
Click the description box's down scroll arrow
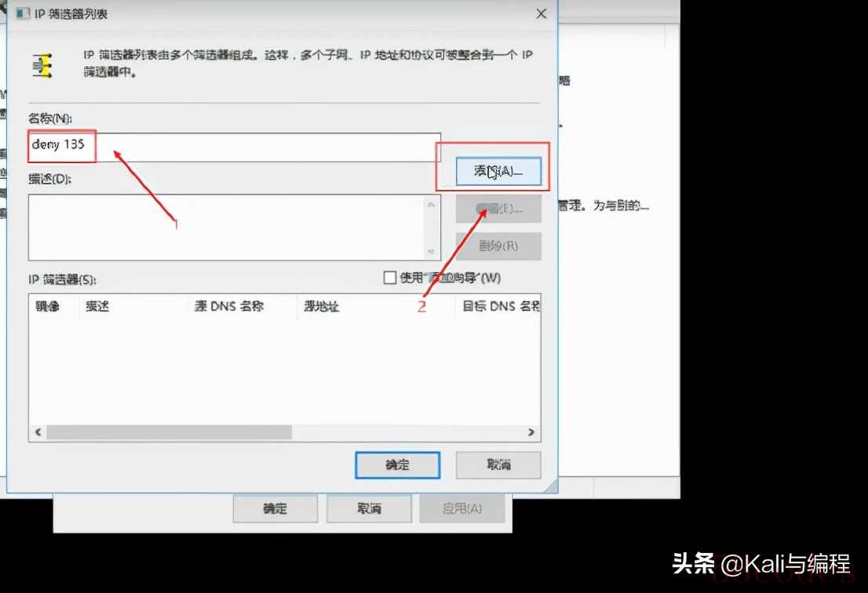[431, 253]
